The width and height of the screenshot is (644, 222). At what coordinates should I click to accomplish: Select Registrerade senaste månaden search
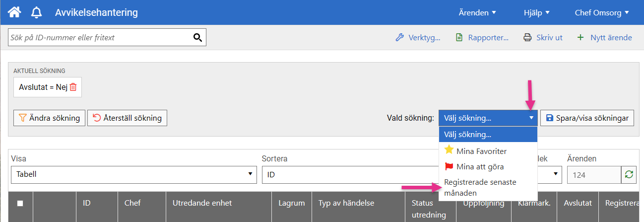pyautogui.click(x=488, y=188)
